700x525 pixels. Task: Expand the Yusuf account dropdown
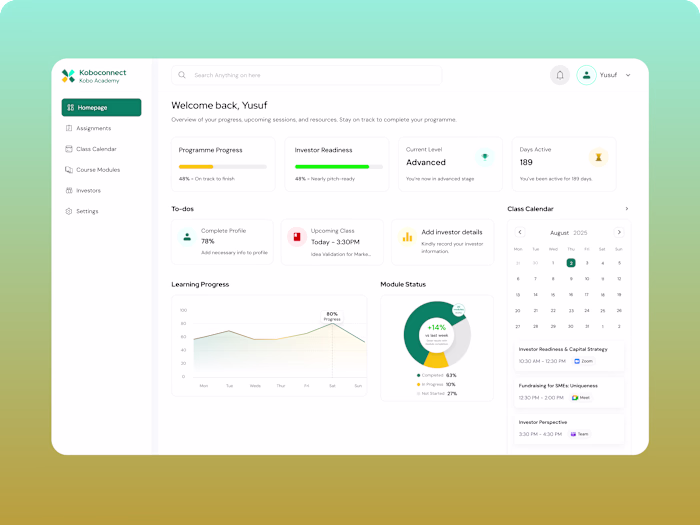coord(628,75)
